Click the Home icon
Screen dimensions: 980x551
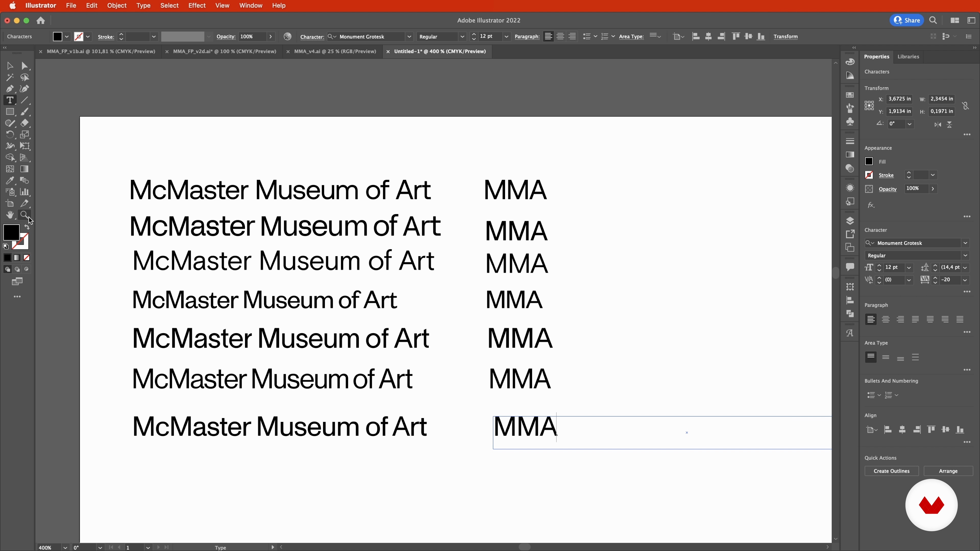point(41,20)
